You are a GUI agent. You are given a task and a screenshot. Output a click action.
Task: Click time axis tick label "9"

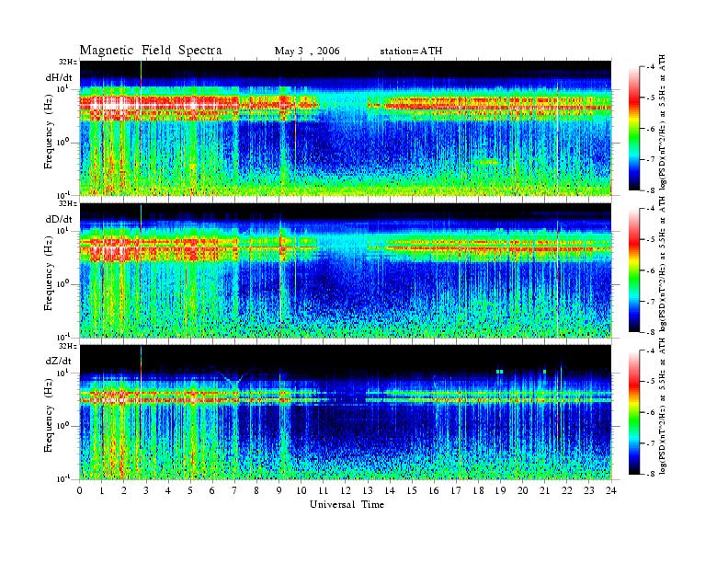tap(279, 491)
